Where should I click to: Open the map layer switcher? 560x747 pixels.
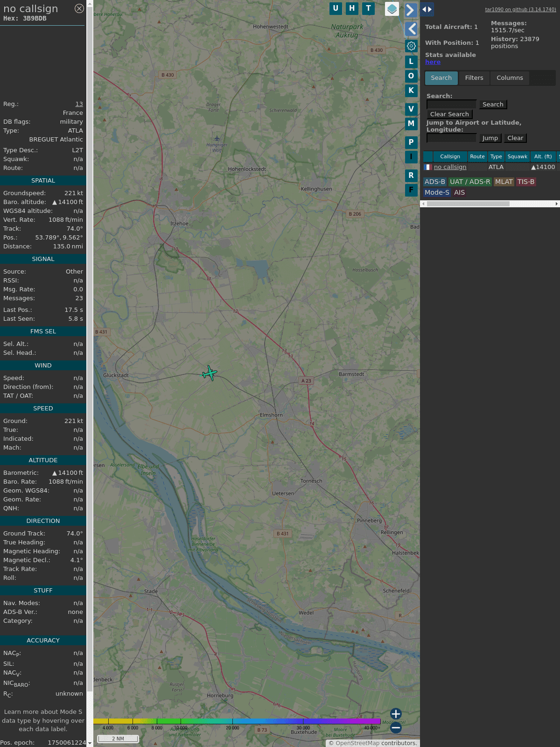coord(392,9)
